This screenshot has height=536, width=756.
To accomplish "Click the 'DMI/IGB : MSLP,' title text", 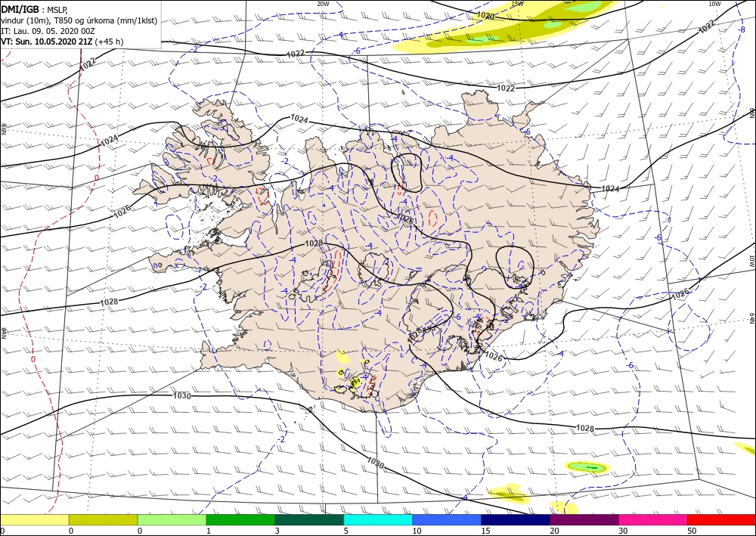I will pyautogui.click(x=35, y=10).
